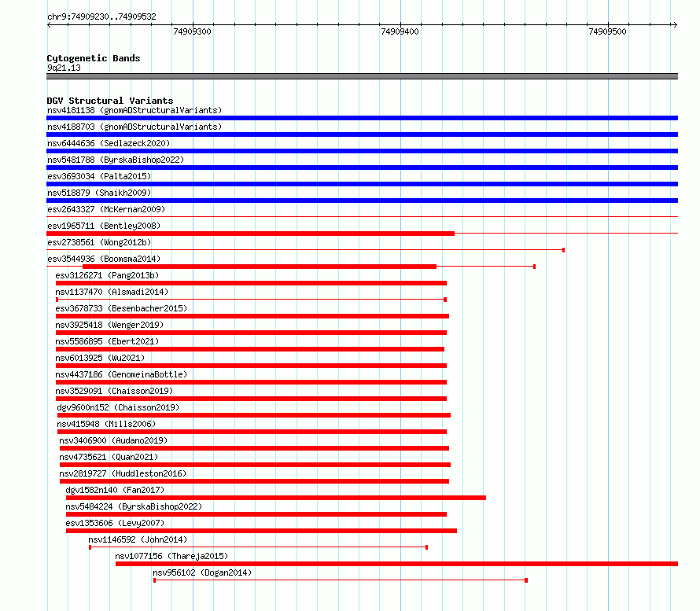Click the blue bar under nsv518879
The image size is (700, 611).
(362, 201)
